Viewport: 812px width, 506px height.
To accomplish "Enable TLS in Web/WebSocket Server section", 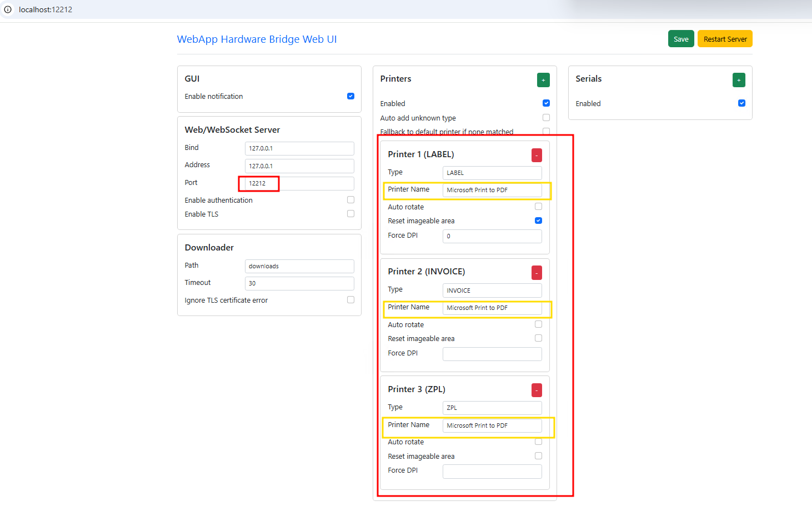I will click(x=350, y=213).
